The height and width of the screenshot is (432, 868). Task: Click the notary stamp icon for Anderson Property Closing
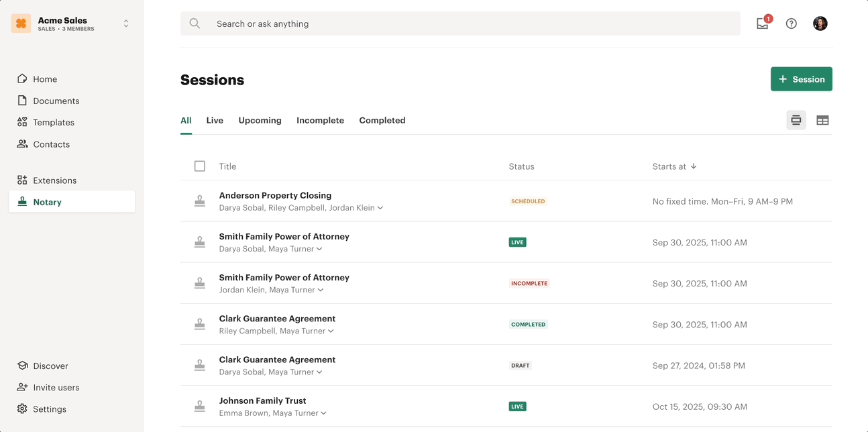point(200,201)
